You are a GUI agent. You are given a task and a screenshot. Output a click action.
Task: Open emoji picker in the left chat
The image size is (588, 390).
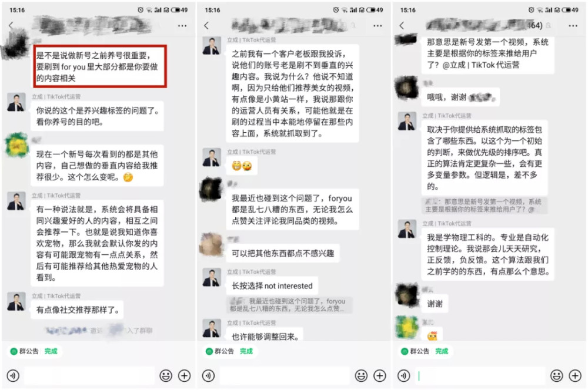click(166, 375)
